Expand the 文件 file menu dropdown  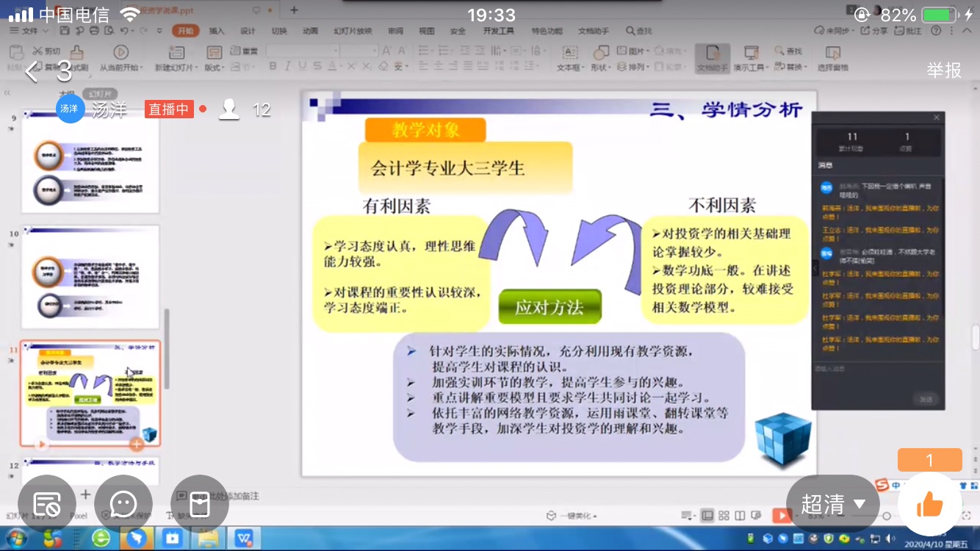[x=29, y=31]
